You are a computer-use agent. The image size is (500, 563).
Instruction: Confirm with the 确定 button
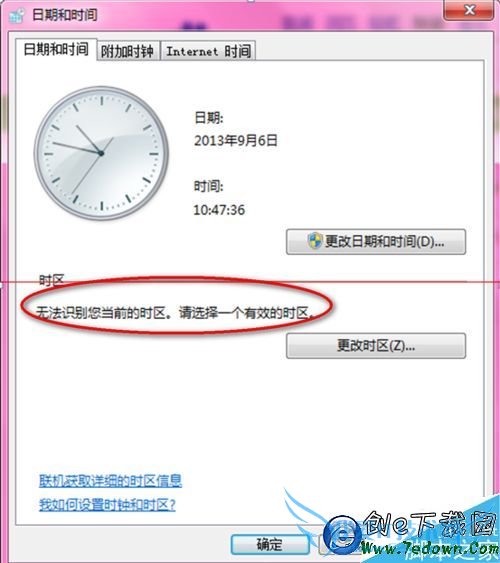click(x=270, y=544)
